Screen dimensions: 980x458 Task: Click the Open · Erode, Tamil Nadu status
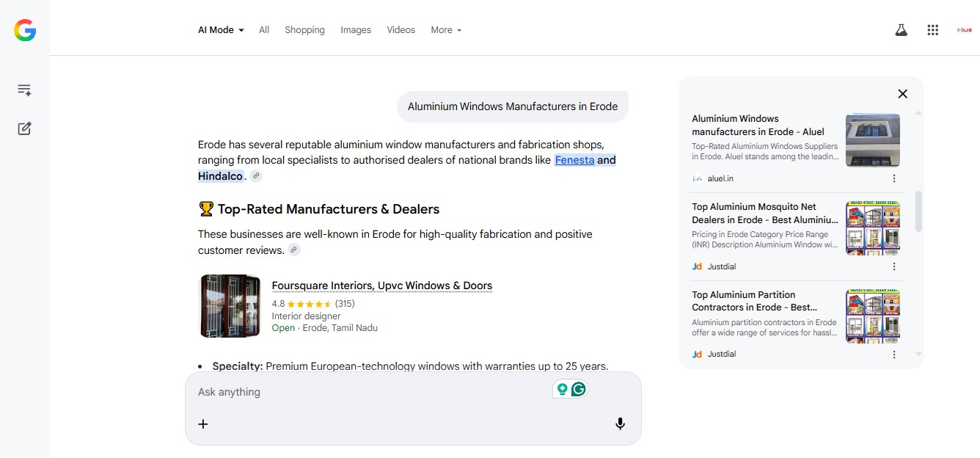324,328
